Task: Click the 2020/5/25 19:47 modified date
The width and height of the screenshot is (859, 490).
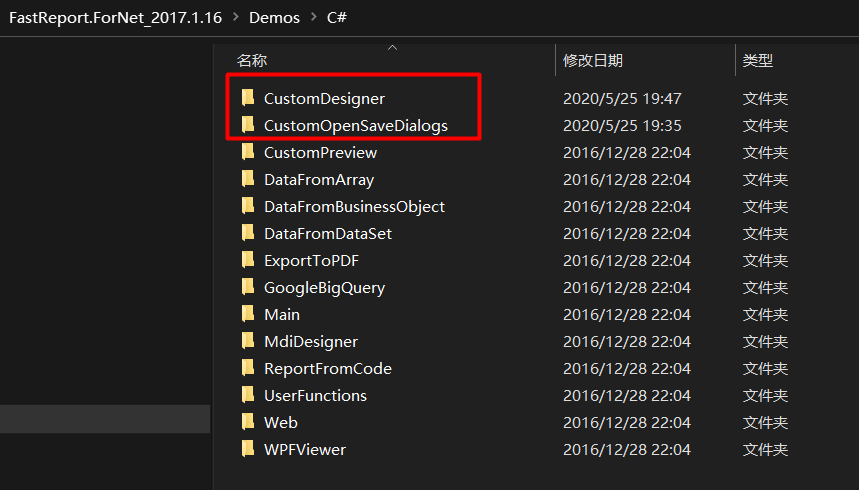Action: (x=622, y=99)
